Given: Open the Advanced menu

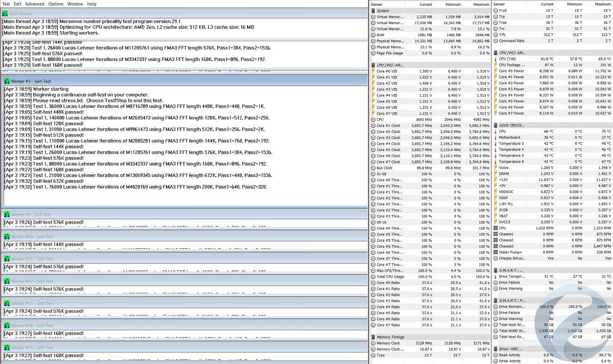Looking at the screenshot, I should point(34,4).
